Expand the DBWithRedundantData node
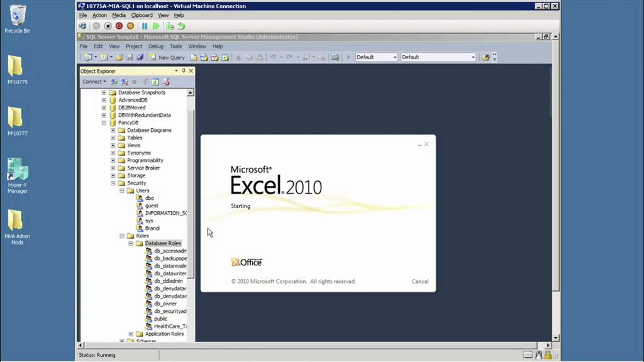The image size is (644, 362). pos(104,116)
